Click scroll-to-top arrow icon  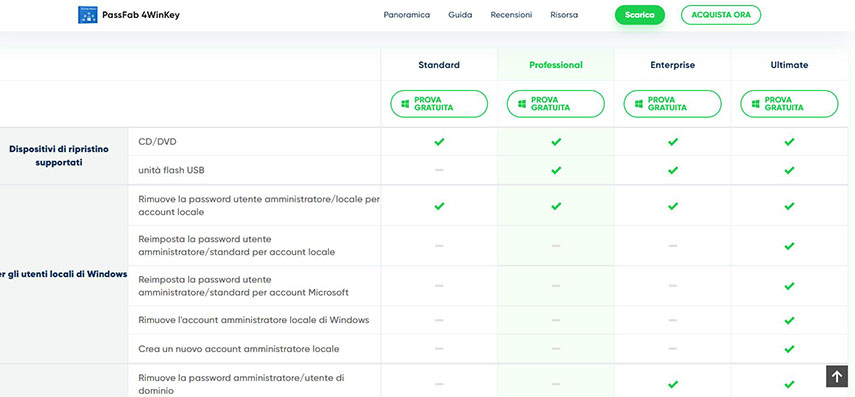point(836,376)
